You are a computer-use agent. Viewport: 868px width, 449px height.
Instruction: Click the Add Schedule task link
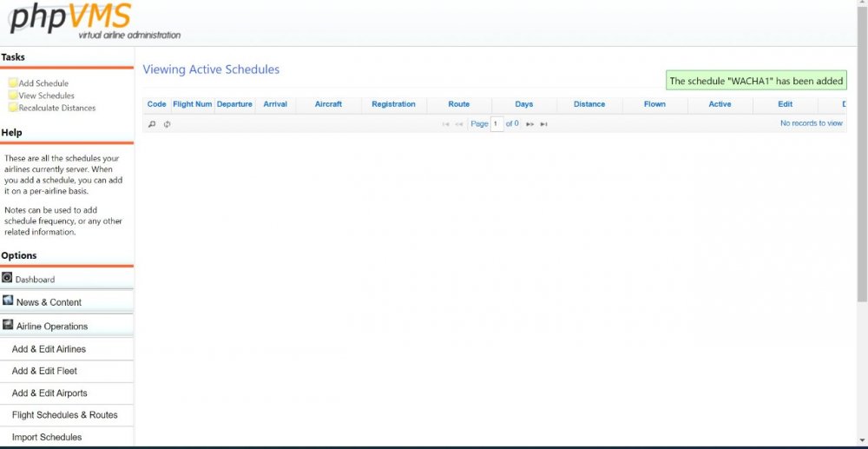pos(43,83)
